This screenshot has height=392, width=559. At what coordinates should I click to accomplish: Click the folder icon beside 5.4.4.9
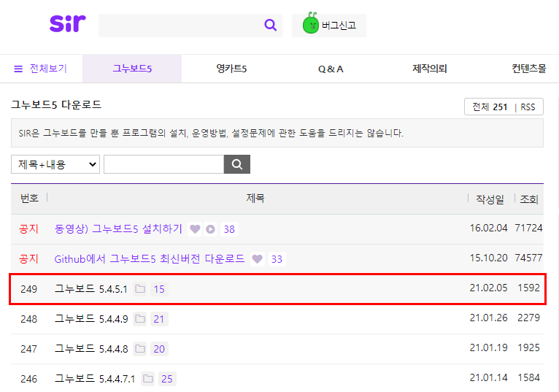[140, 319]
